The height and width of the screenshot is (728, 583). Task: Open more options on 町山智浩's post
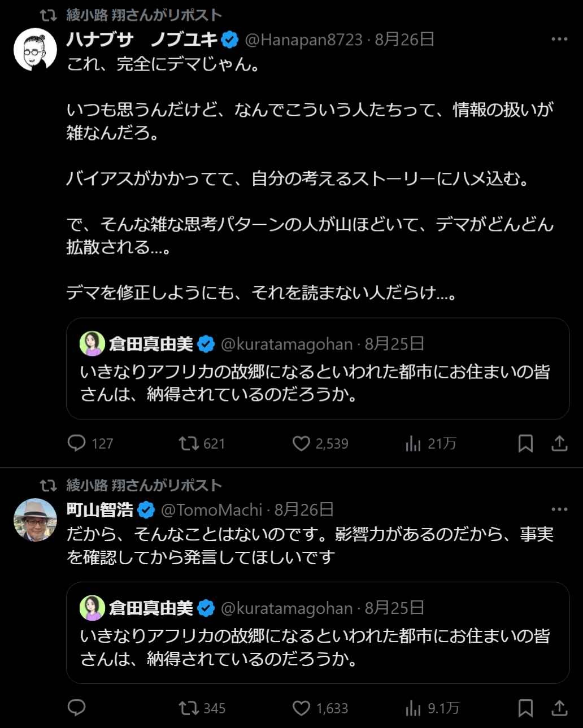559,509
